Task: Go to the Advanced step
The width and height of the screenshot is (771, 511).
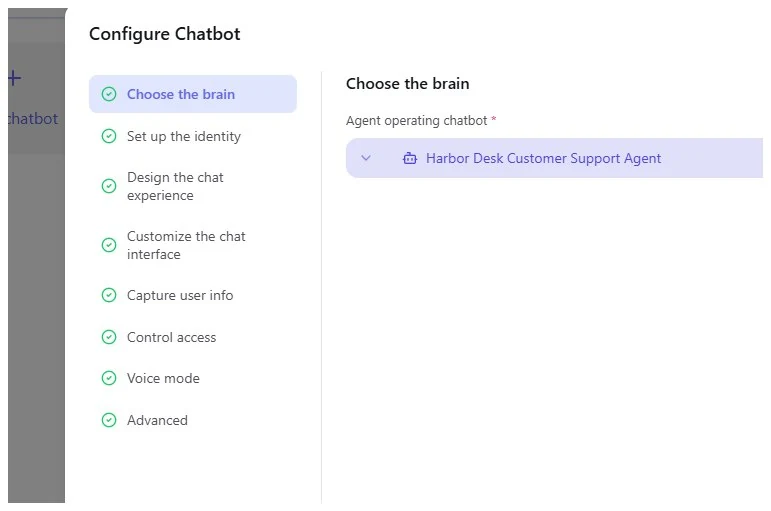Action: tap(157, 421)
